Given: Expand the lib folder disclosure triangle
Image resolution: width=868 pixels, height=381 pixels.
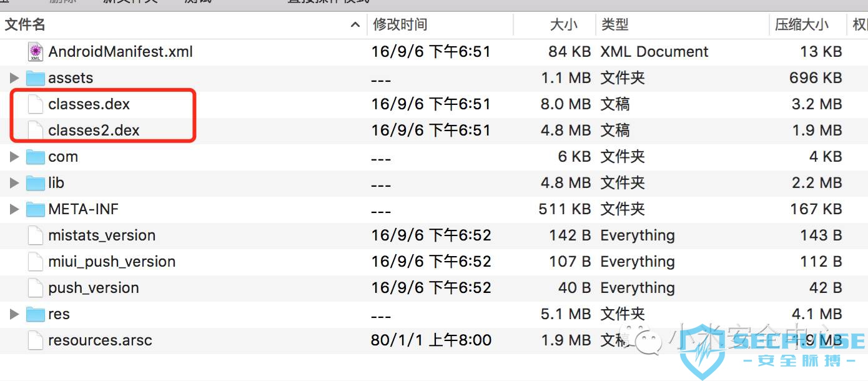Looking at the screenshot, I should [14, 183].
